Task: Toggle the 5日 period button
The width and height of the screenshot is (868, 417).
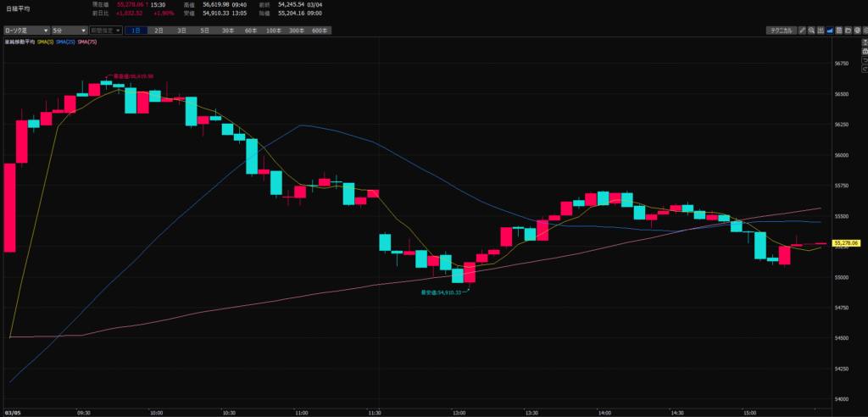Action: pos(204,31)
